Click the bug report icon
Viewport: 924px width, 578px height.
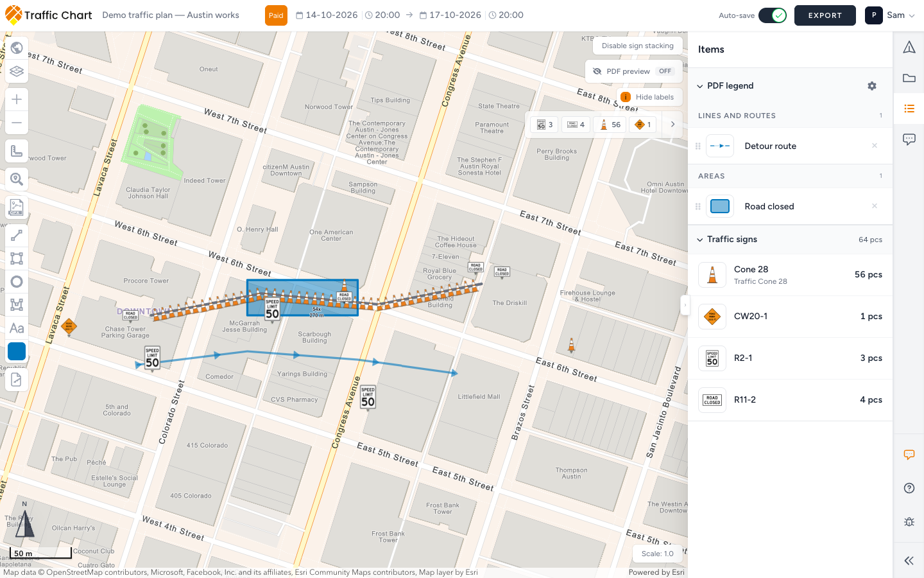pyautogui.click(x=909, y=521)
